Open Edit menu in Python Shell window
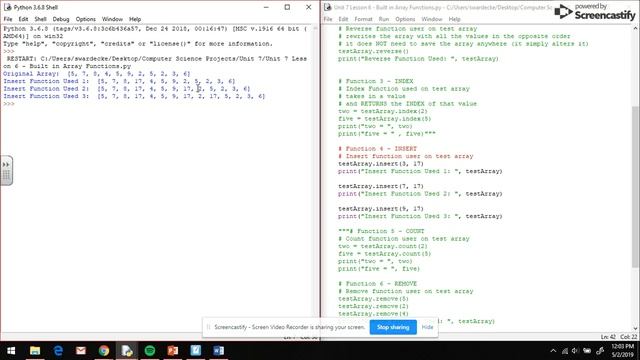The height and width of the screenshot is (360, 640). coord(23,19)
